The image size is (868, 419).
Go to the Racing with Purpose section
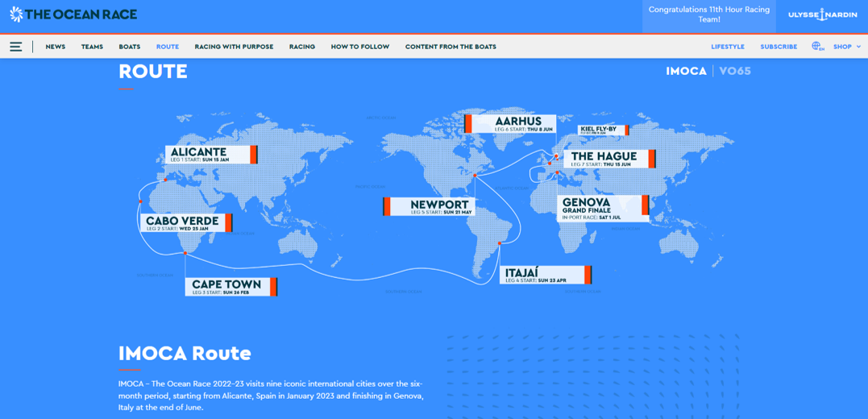pos(234,47)
